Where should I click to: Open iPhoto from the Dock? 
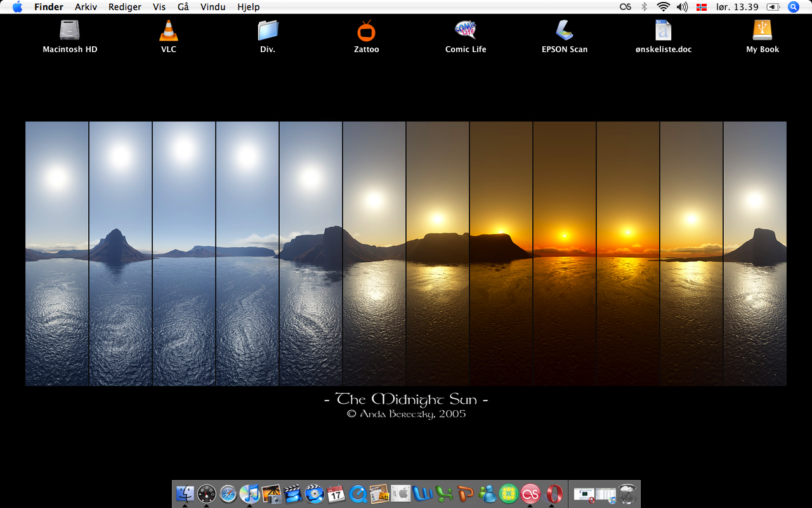point(272,493)
